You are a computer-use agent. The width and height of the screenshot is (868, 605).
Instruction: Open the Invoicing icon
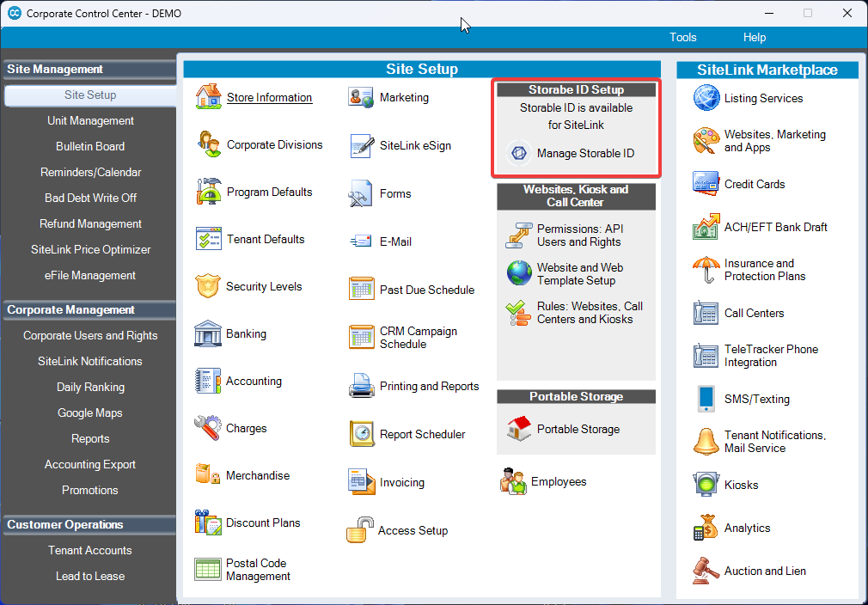coord(361,482)
